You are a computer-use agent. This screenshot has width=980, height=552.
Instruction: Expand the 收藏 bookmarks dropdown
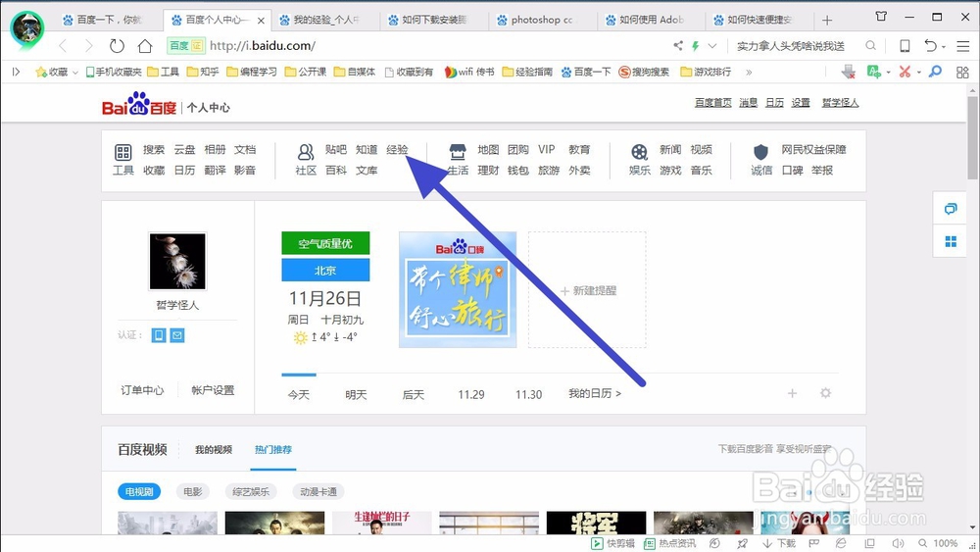pos(75,73)
